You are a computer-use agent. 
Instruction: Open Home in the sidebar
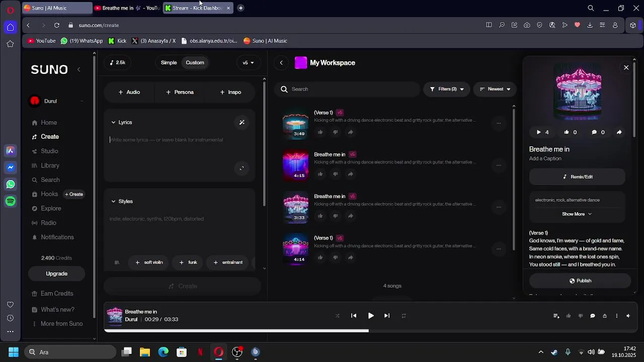pos(49,123)
